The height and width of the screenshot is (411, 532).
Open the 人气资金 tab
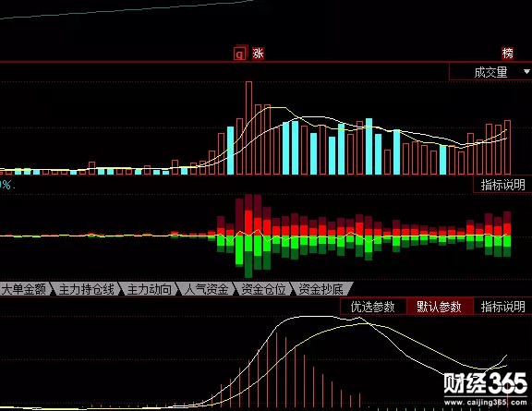pyautogui.click(x=206, y=289)
